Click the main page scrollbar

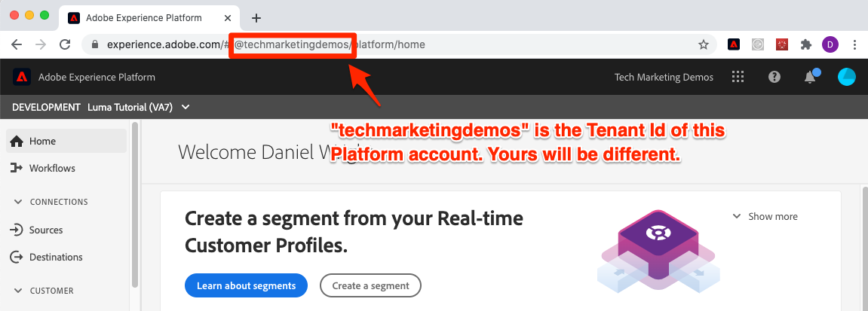tap(864, 248)
